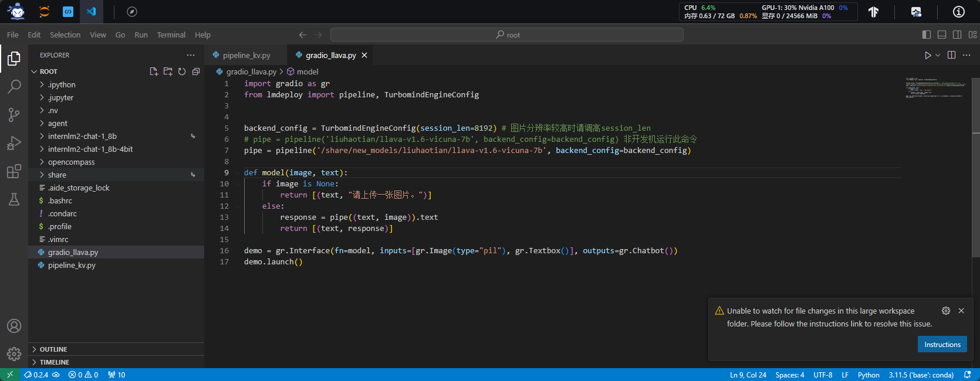
Task: Open the Search view in activity bar
Action: [14, 87]
